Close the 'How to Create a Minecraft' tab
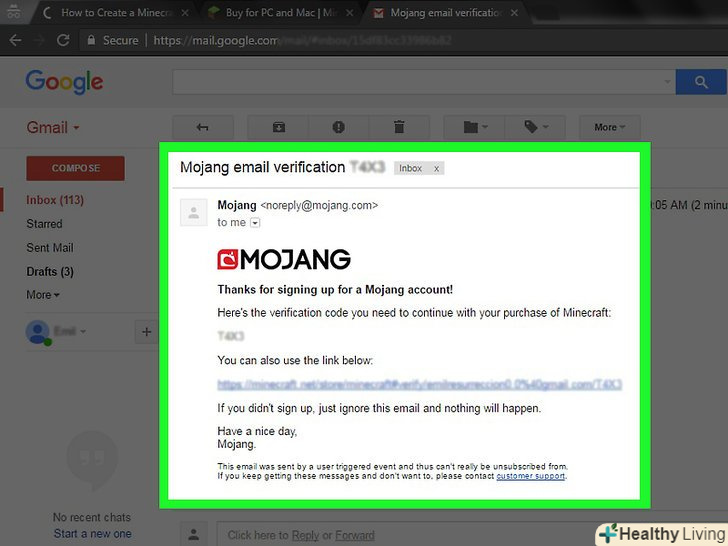Screen dimensions: 728x546 pos(185,13)
